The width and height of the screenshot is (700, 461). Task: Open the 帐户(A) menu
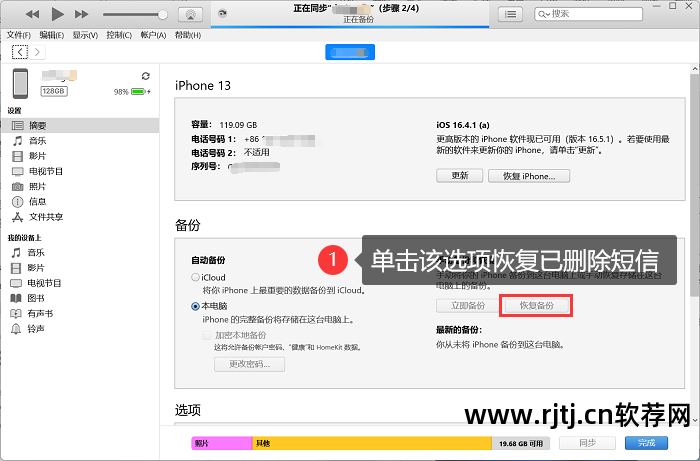pos(153,35)
